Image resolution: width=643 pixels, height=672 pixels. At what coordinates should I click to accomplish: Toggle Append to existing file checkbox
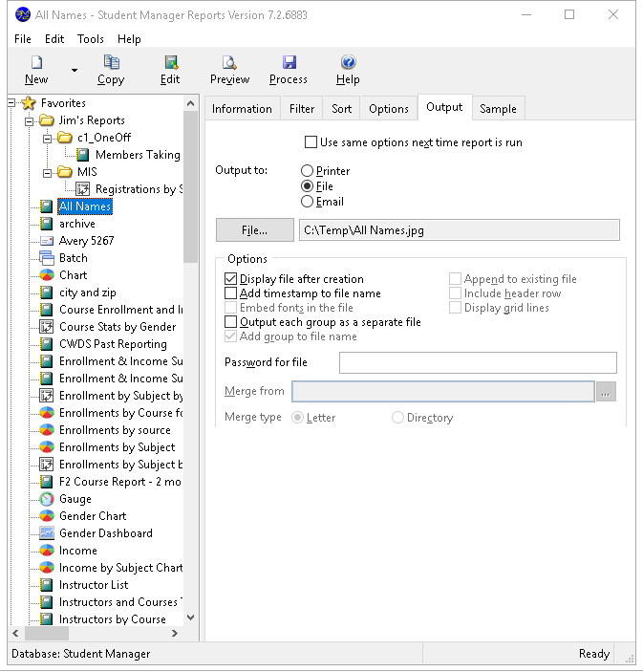click(455, 278)
